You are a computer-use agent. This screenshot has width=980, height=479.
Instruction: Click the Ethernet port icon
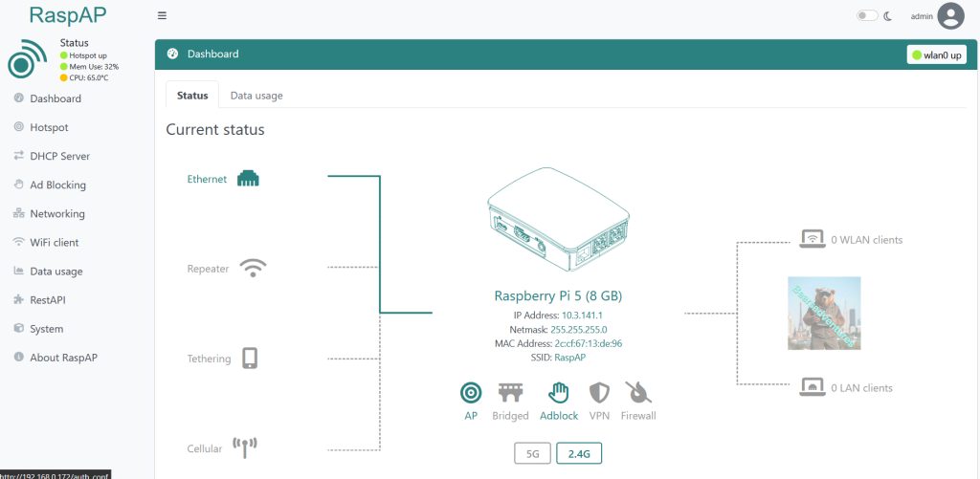point(248,179)
